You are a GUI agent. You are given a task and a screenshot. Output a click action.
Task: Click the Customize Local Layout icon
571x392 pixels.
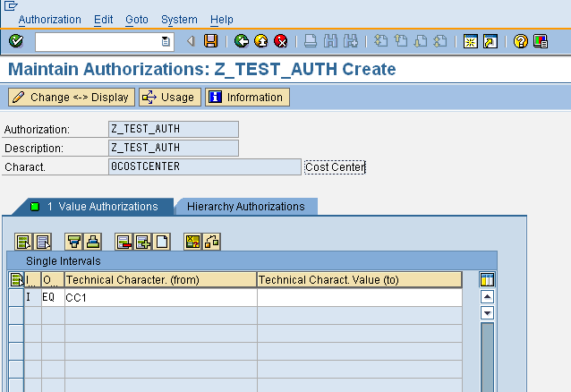coord(541,41)
